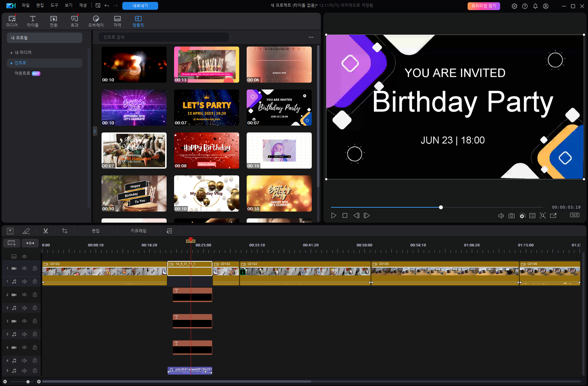Click the pen draw tool in timeline toolbar
588x386 pixels.
26,231
